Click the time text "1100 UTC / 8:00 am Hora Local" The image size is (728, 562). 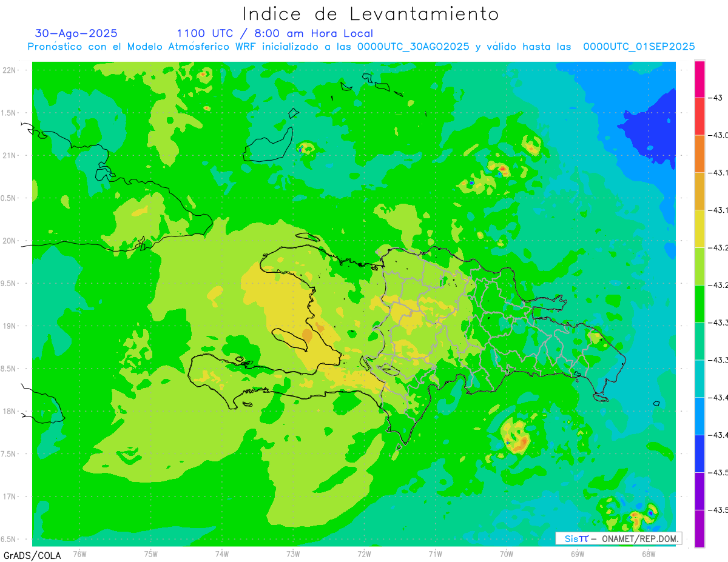pyautogui.click(x=275, y=33)
